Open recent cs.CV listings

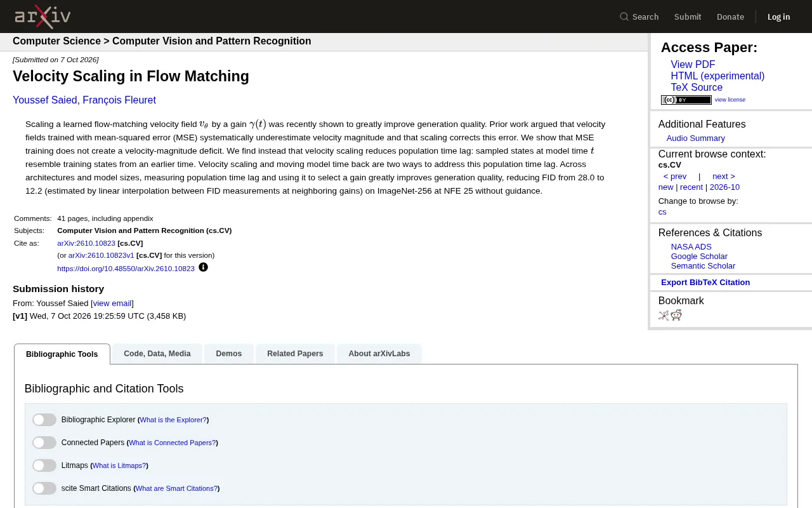(x=691, y=187)
